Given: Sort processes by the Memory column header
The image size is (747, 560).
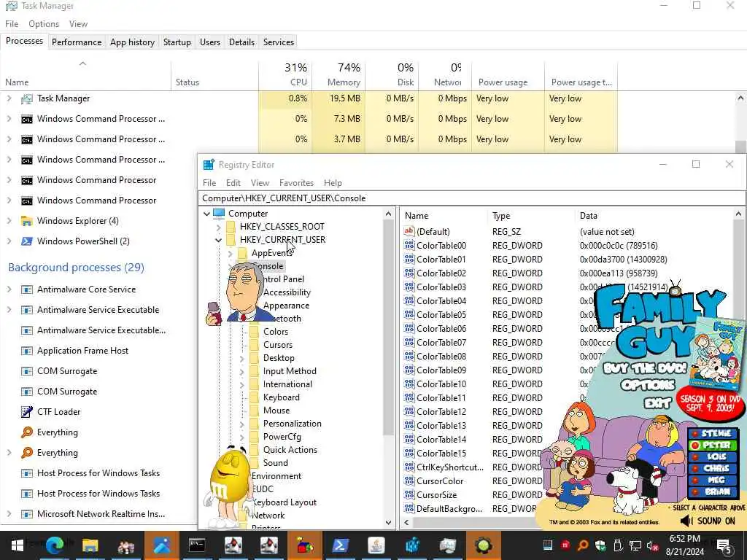Looking at the screenshot, I should pyautogui.click(x=338, y=75).
